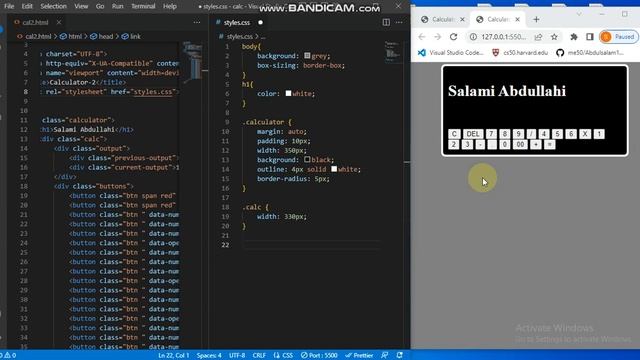
Task: Open the Terminal menu
Action: tap(143, 6)
